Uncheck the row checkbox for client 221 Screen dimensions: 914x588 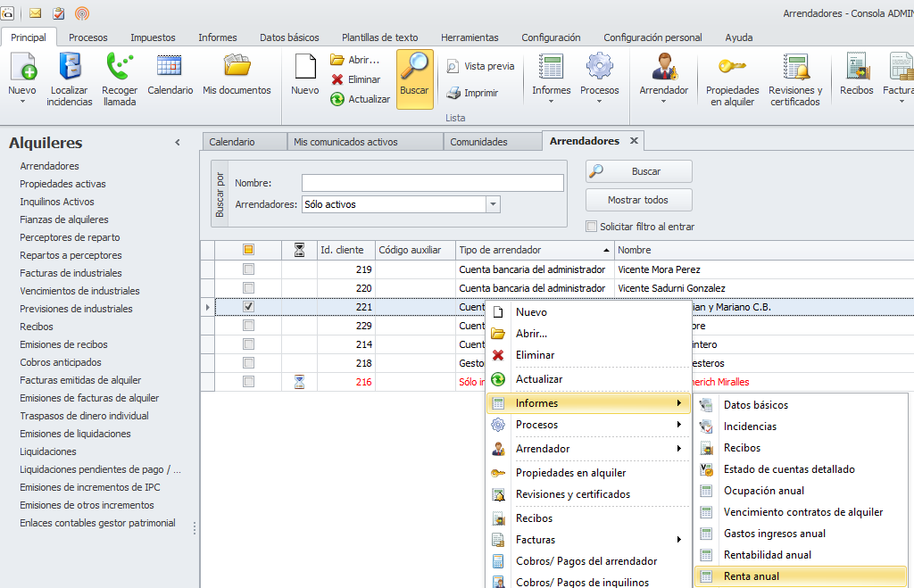(249, 307)
